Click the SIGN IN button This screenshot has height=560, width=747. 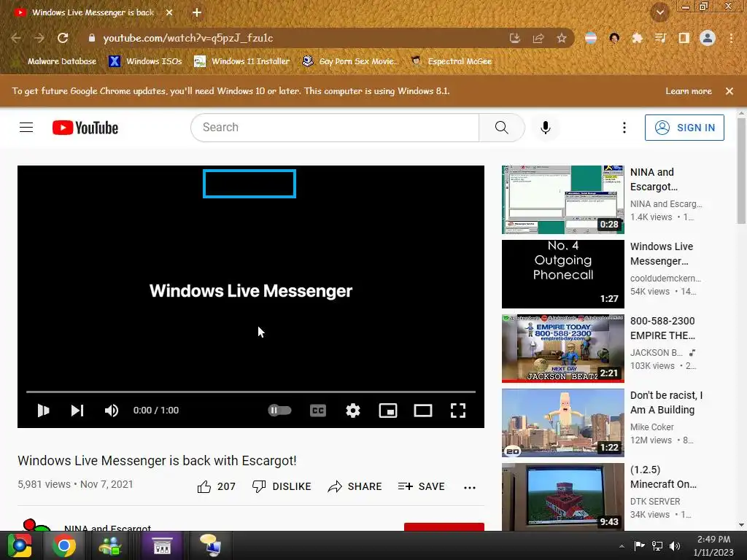(x=684, y=128)
